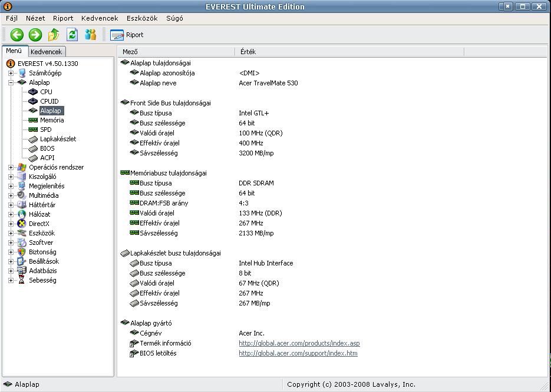Click the green Back arrow button
Screen dimensions: 551x392
[17, 35]
